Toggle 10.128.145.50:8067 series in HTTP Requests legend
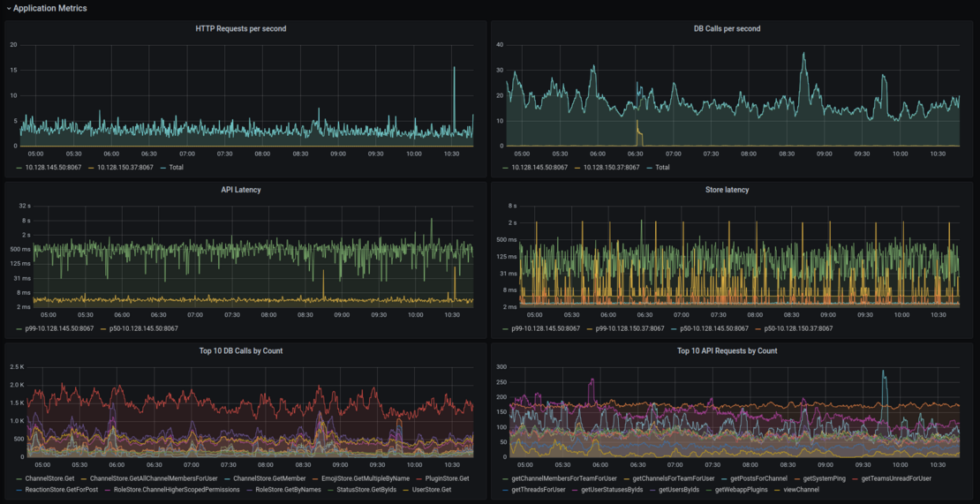Screen dimensions: 980x504 (55, 168)
